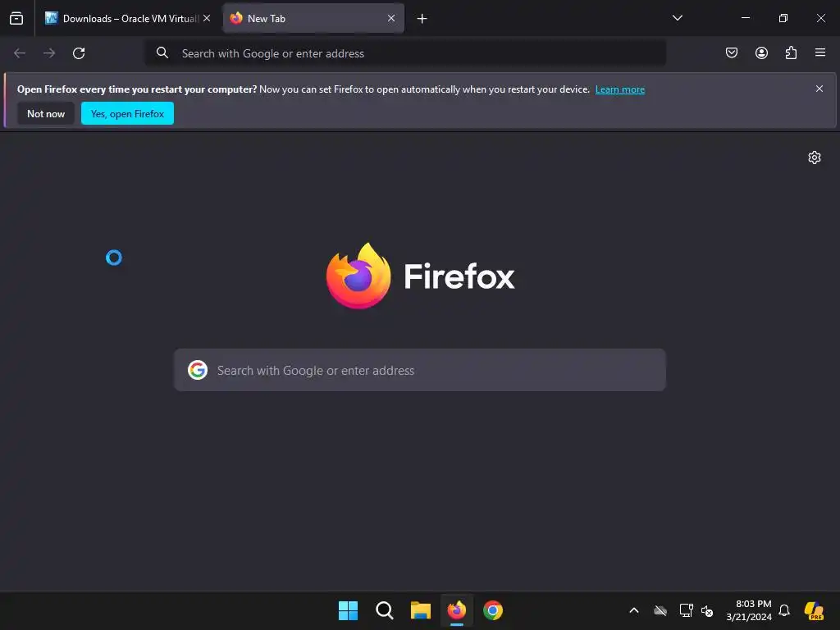Open the Windows Start menu
Image resolution: width=840 pixels, height=630 pixels.
(348, 610)
